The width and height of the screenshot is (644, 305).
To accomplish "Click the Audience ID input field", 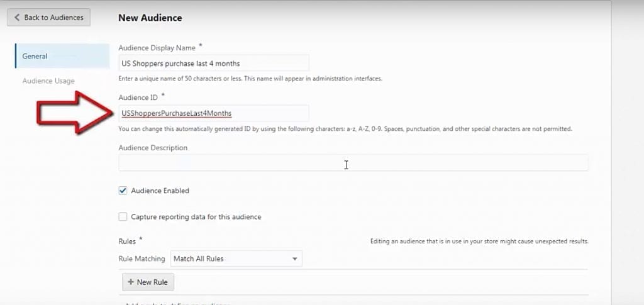I will pos(214,113).
